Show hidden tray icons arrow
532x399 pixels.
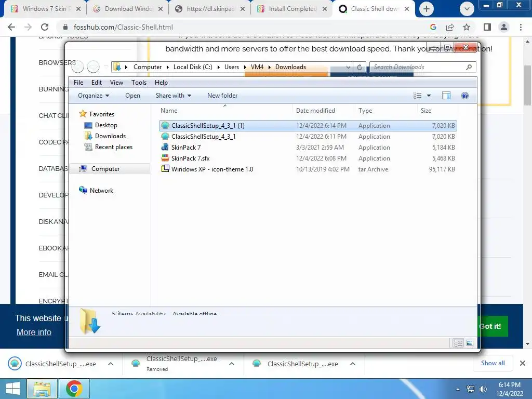click(458, 389)
